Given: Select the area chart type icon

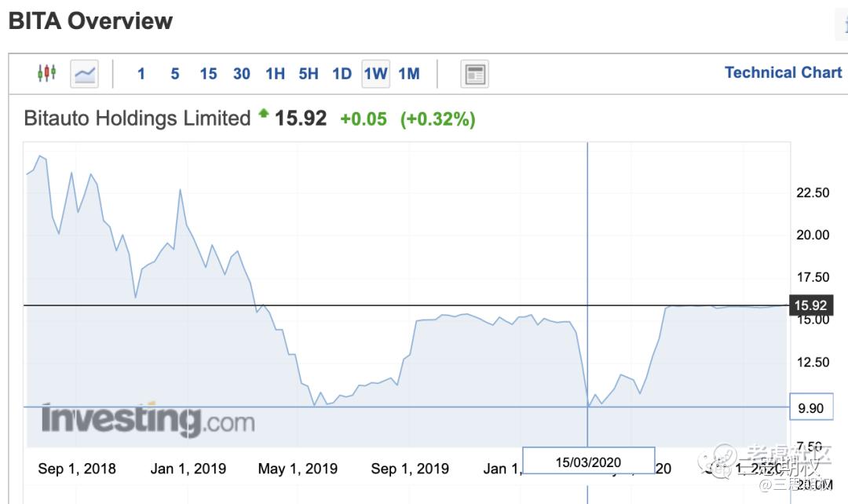Looking at the screenshot, I should [84, 74].
